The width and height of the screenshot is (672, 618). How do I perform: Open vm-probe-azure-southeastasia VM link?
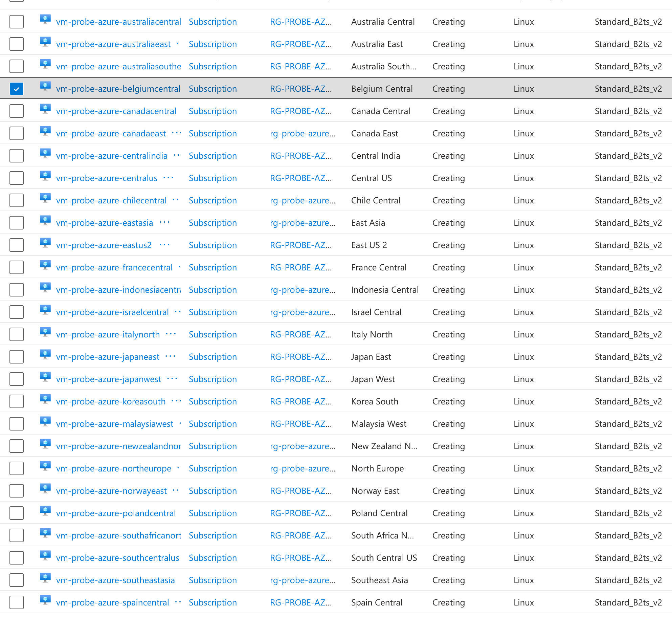coord(115,580)
